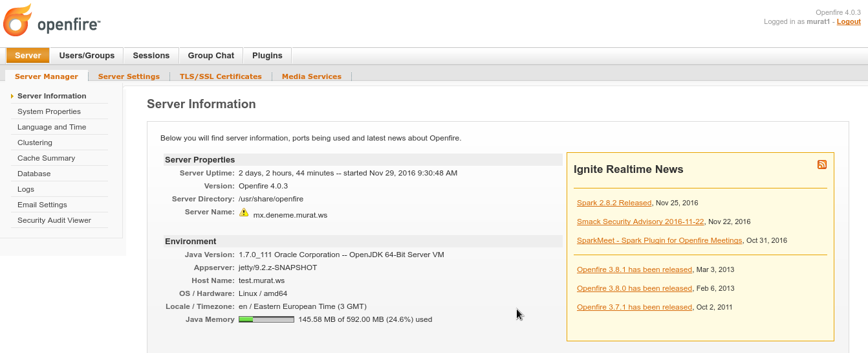This screenshot has height=353, width=868.
Task: Open Openfire 3.8.1 release news link
Action: click(x=635, y=269)
